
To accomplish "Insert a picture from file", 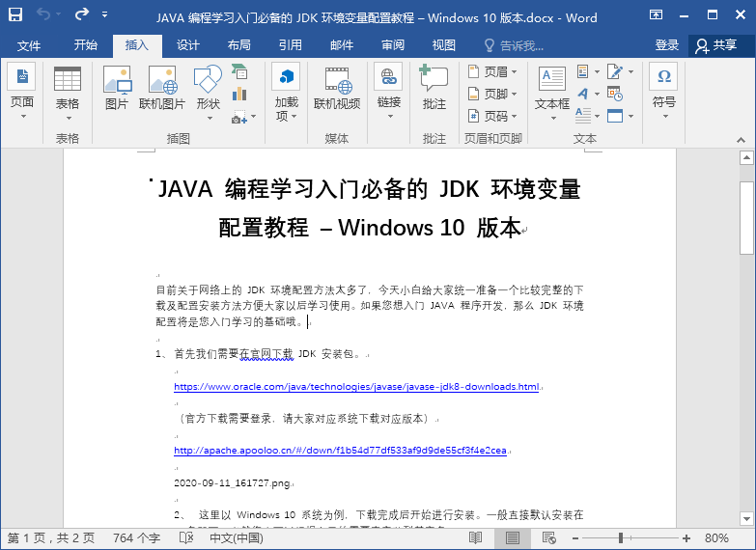I will (117, 89).
